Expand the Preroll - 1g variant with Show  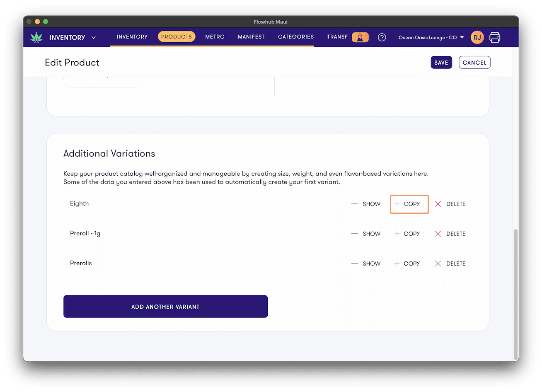click(366, 234)
